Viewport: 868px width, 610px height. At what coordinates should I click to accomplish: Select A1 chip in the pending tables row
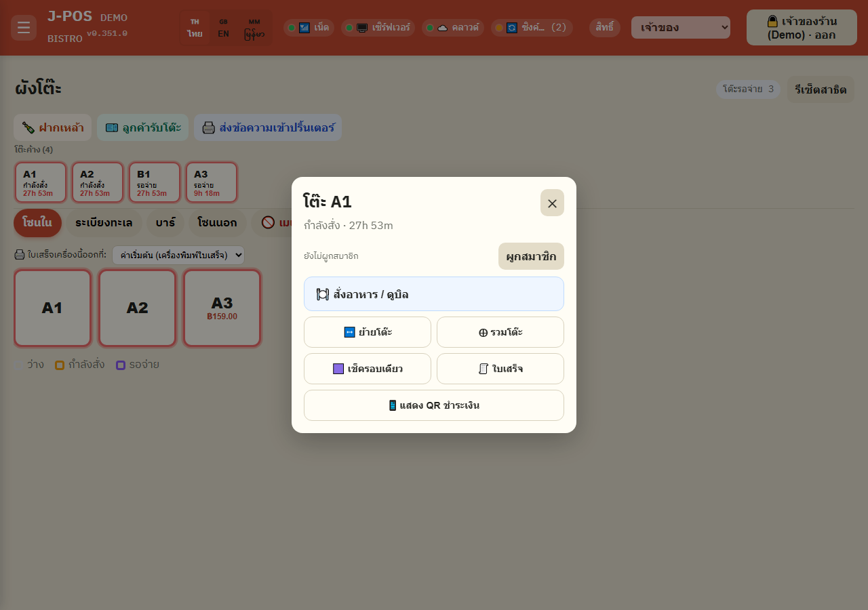pyautogui.click(x=41, y=182)
